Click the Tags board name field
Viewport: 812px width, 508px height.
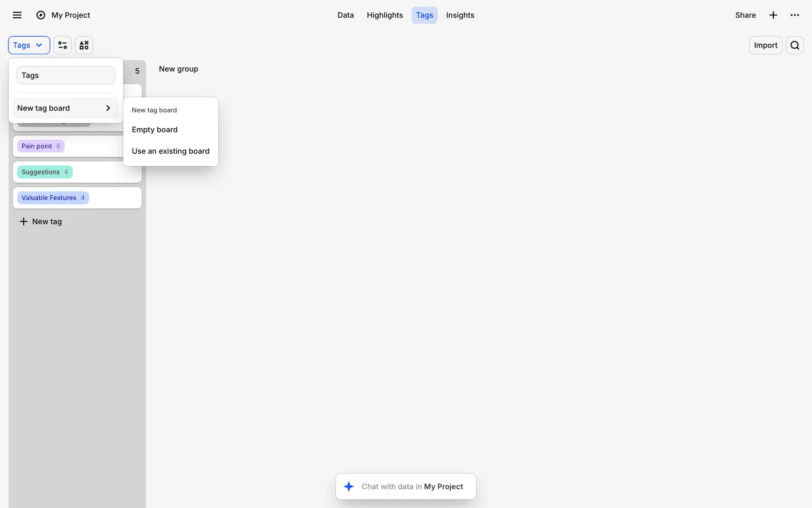pyautogui.click(x=66, y=75)
